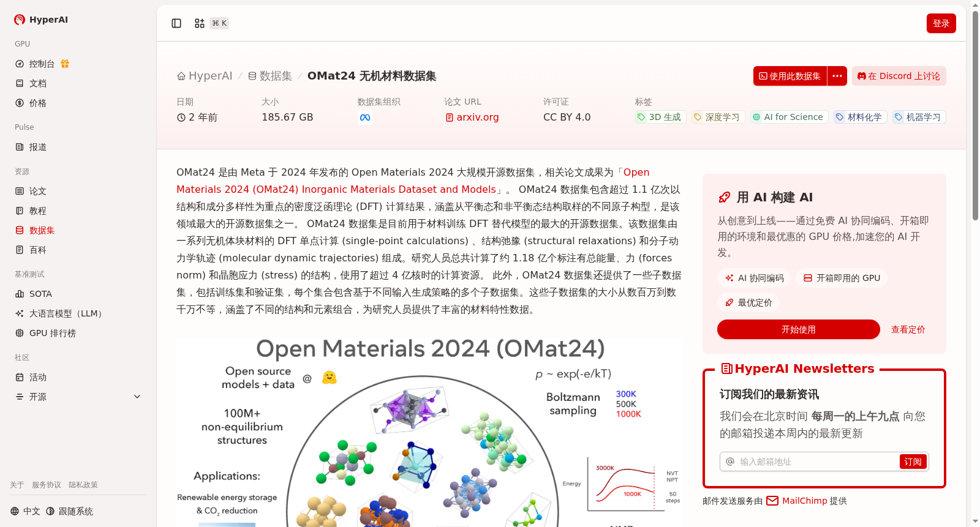This screenshot has width=980, height=527.
Task: Go to 数据集 breadcrumb
Action: point(270,76)
